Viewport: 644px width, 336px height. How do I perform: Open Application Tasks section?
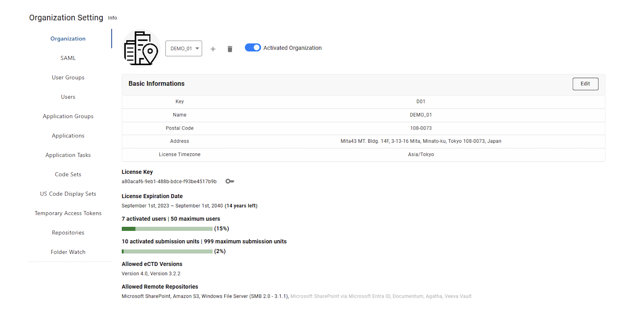pos(68,155)
